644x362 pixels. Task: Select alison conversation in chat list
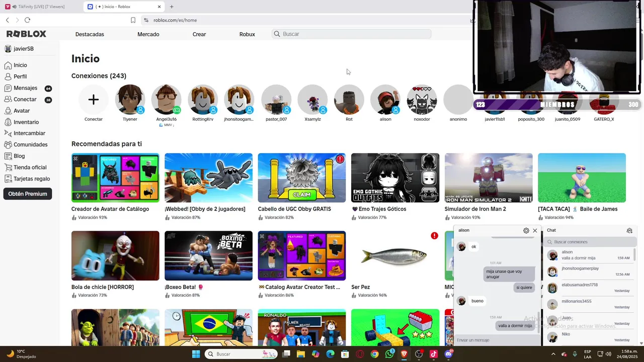(589, 255)
